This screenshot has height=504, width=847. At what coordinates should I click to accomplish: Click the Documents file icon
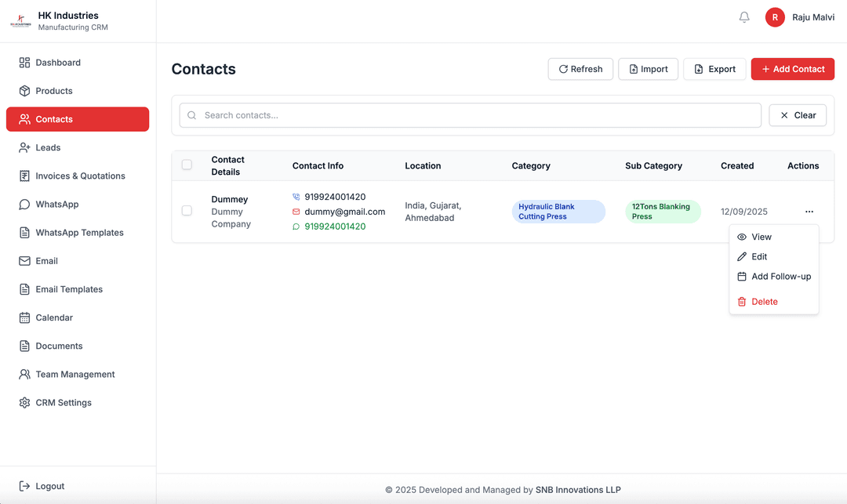point(24,346)
